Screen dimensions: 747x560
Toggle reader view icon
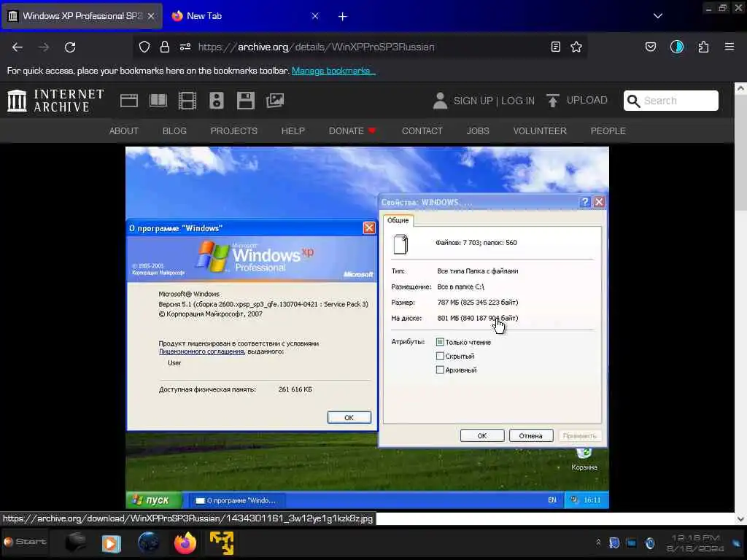(555, 47)
